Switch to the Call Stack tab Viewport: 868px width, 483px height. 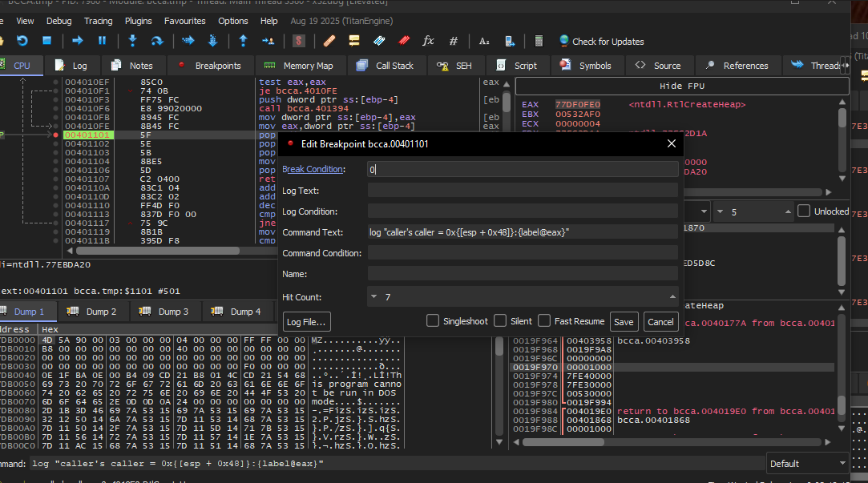click(x=387, y=66)
